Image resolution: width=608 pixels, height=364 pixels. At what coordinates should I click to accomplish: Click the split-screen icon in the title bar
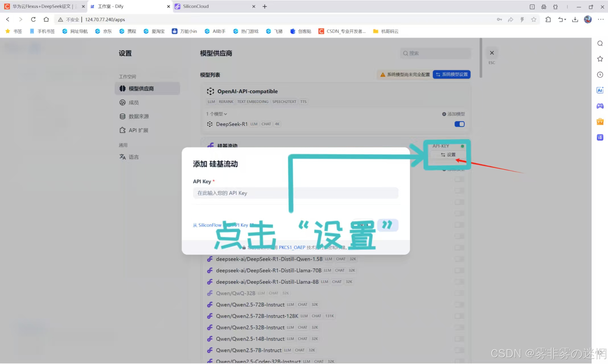click(532, 7)
